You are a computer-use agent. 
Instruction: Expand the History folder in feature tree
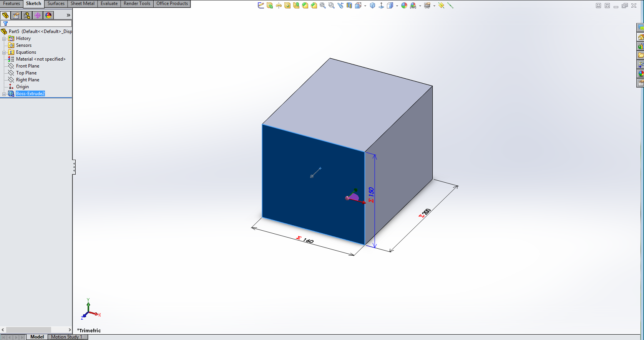click(x=4, y=39)
